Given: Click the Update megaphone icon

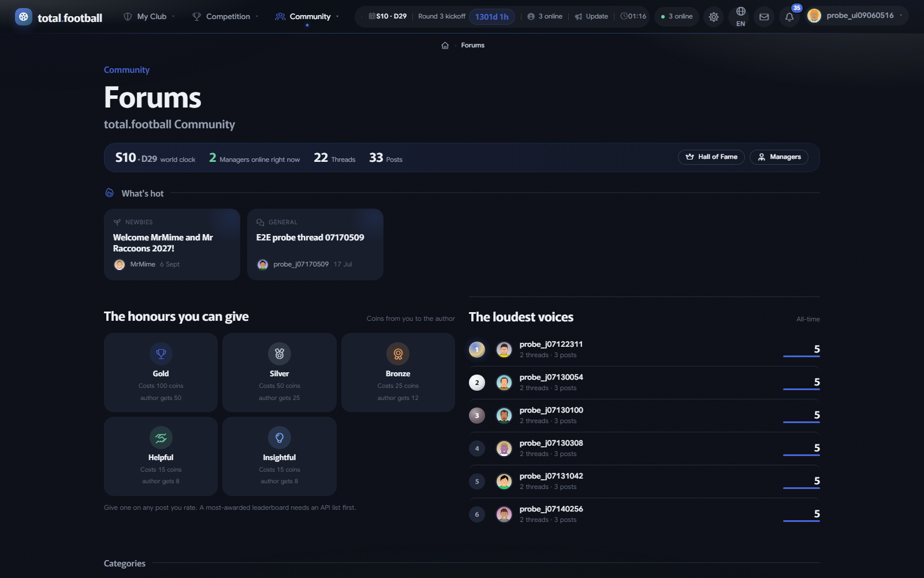Looking at the screenshot, I should pos(578,17).
